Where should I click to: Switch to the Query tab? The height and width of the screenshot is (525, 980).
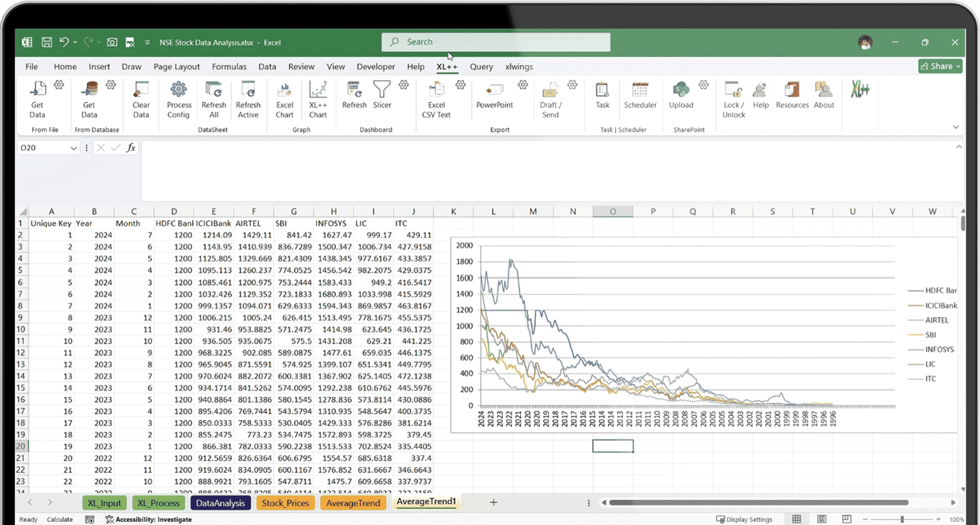tap(481, 67)
